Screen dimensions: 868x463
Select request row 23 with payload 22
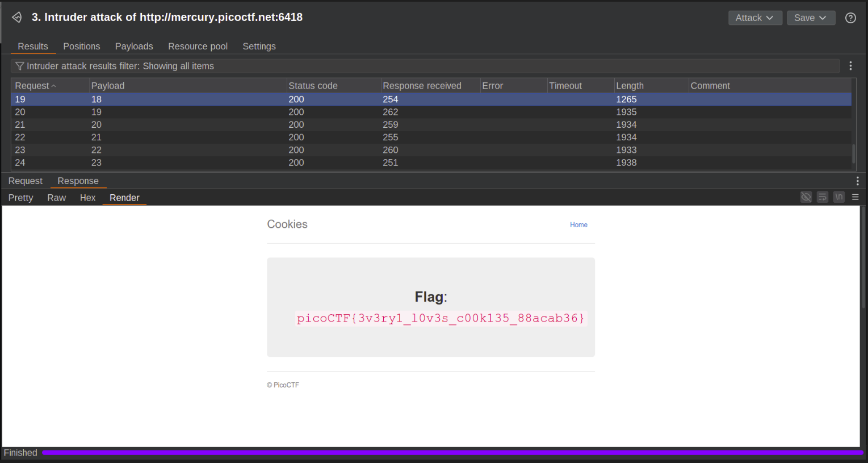pos(431,150)
